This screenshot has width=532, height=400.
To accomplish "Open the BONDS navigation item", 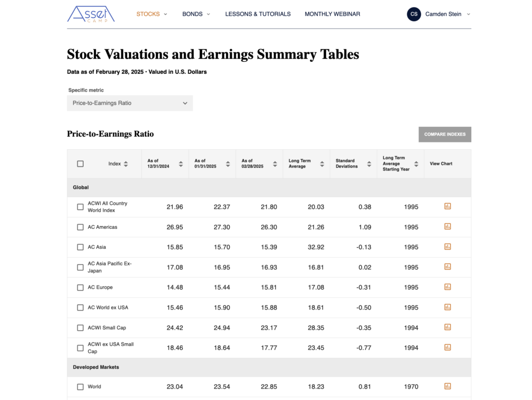I will click(x=192, y=14).
